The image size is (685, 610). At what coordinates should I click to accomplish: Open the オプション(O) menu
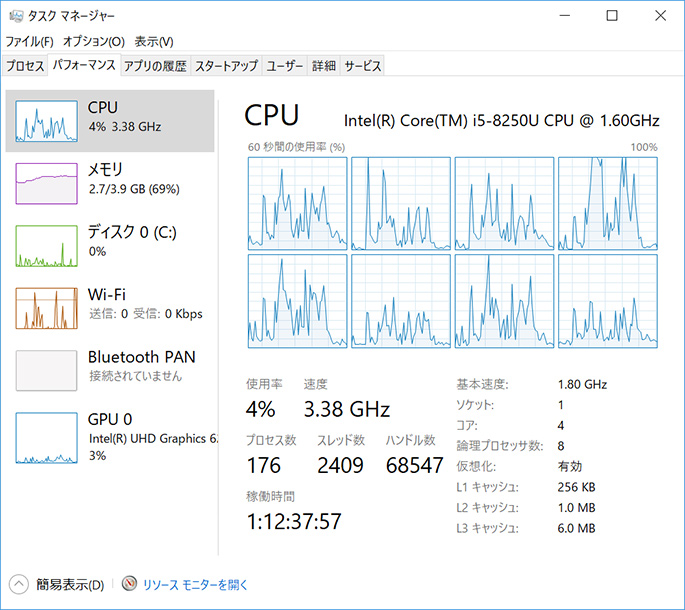point(93,42)
